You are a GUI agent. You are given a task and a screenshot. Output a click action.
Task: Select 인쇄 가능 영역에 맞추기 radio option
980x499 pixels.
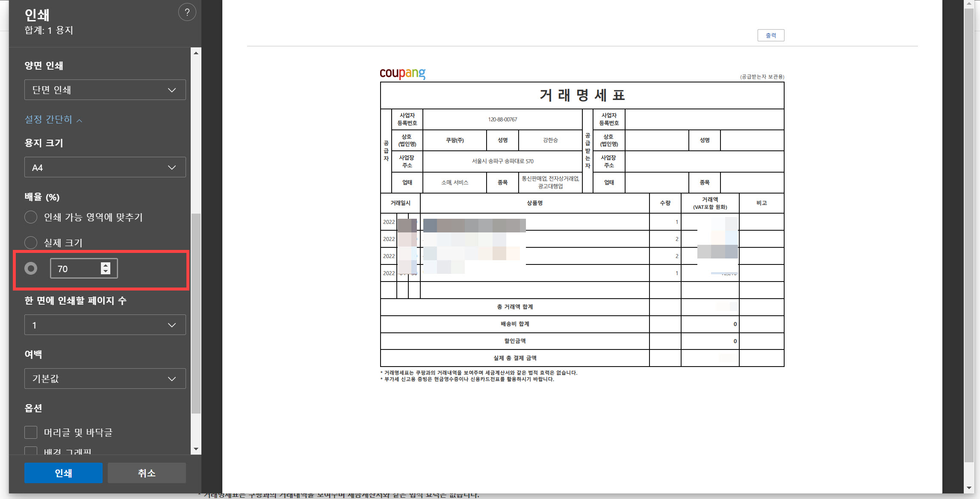pos(31,217)
